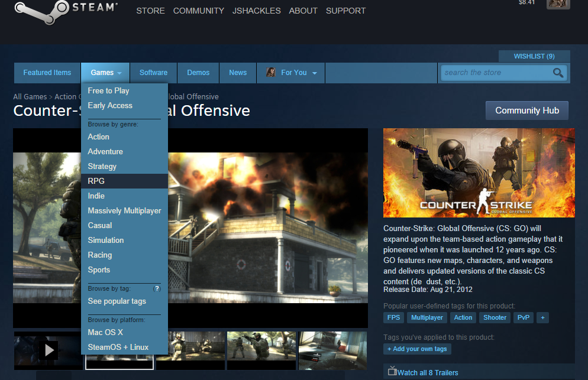The image size is (588, 380).
Task: Browse the Simulation genre
Action: [124, 240]
